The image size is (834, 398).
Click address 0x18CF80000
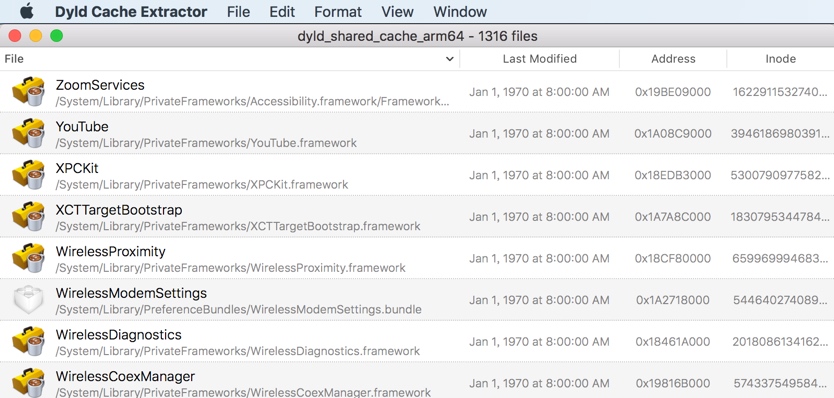point(673,258)
